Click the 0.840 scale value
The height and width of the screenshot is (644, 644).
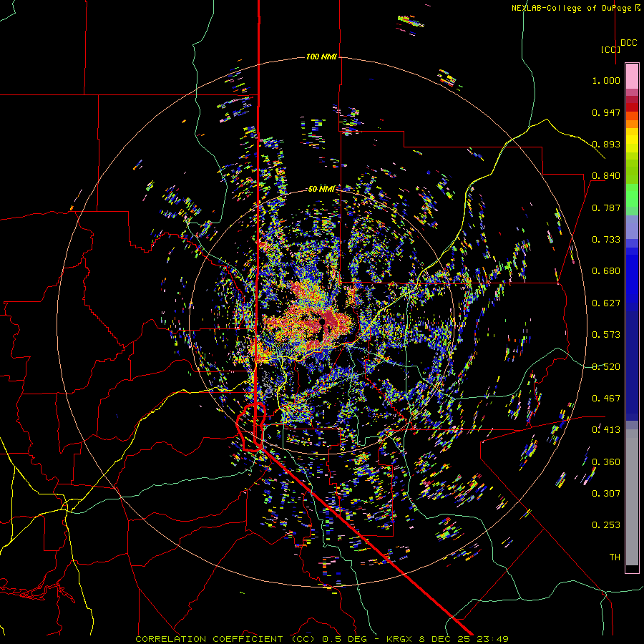point(606,176)
